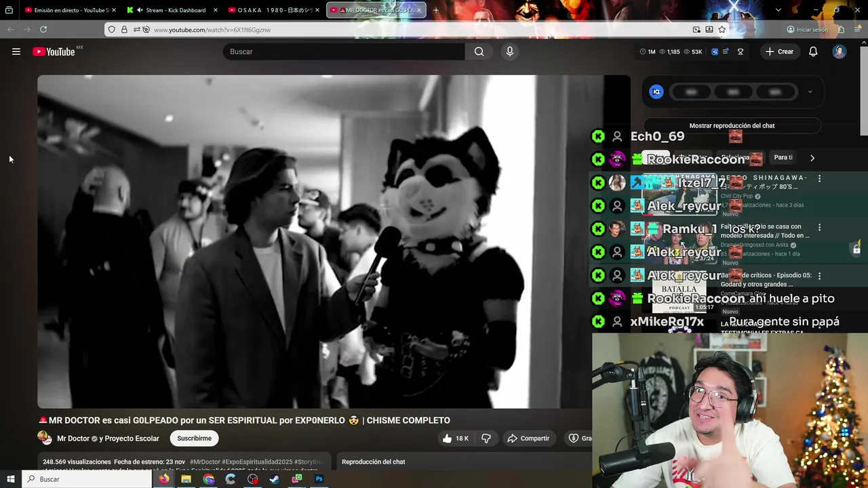868x488 pixels.
Task: Open the site security padlock info
Action: click(x=124, y=30)
